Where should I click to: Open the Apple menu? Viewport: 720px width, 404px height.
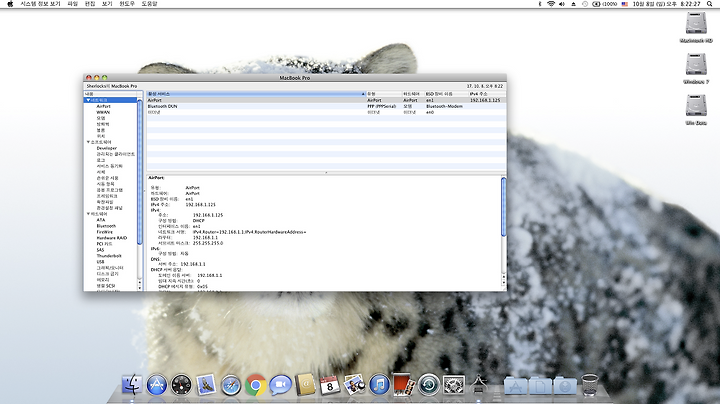click(10, 4)
